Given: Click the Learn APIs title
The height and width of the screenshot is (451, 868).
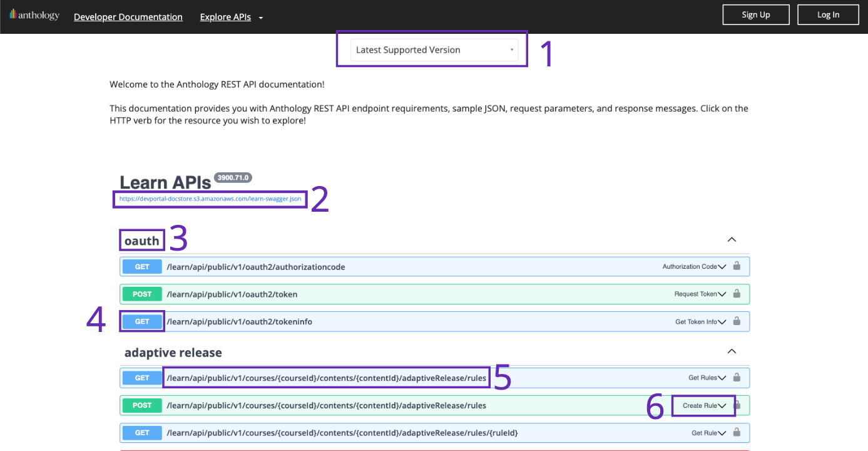Looking at the screenshot, I should (x=165, y=182).
